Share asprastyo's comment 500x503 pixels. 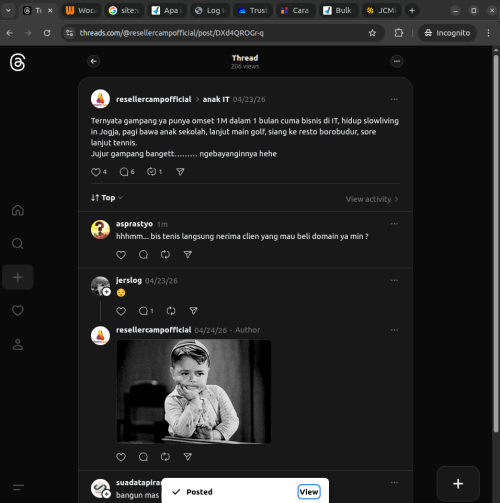click(188, 255)
